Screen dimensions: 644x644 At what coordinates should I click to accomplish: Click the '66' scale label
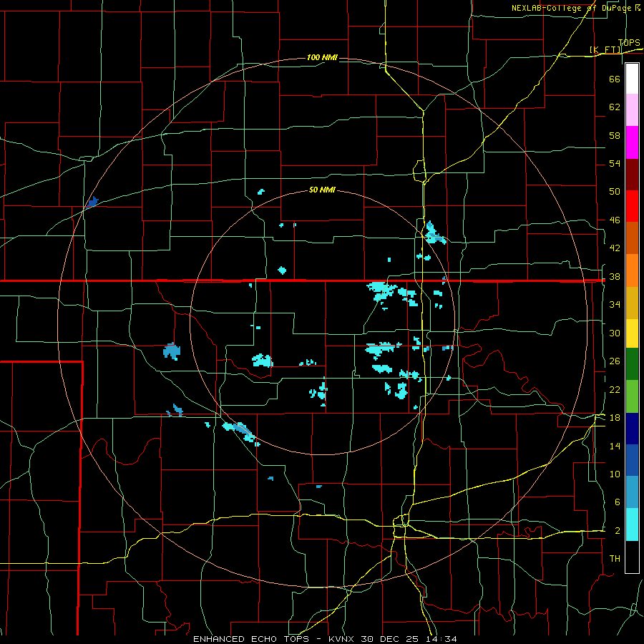coord(615,79)
